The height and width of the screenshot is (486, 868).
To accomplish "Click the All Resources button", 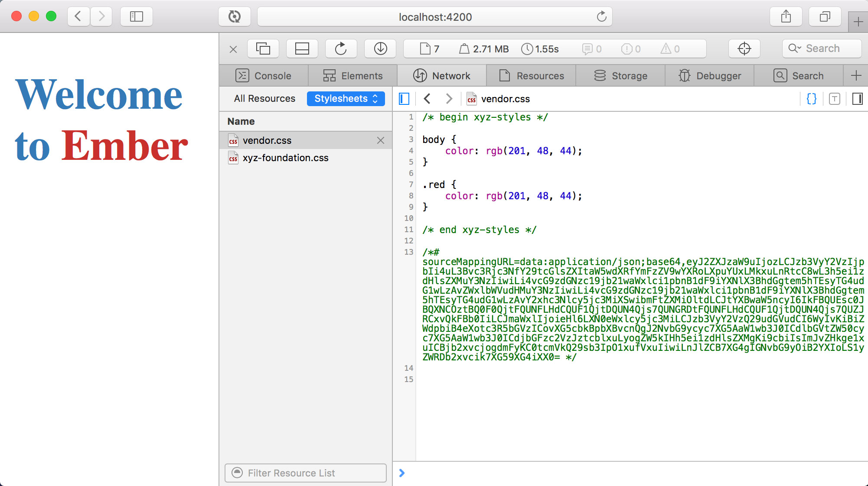I will (264, 98).
